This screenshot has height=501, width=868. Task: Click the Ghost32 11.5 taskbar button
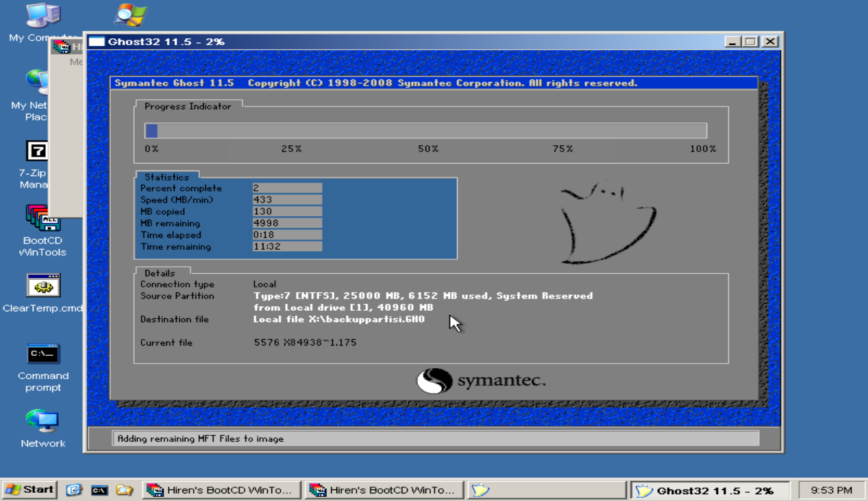710,489
